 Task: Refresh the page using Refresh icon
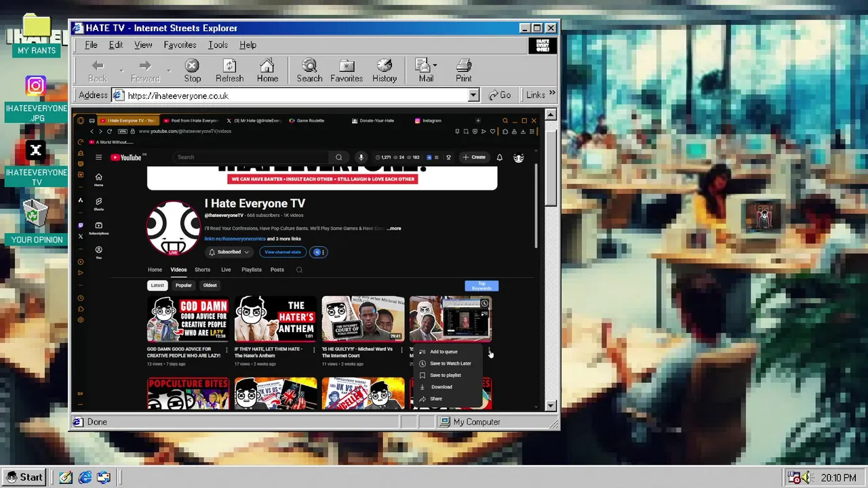(x=229, y=70)
